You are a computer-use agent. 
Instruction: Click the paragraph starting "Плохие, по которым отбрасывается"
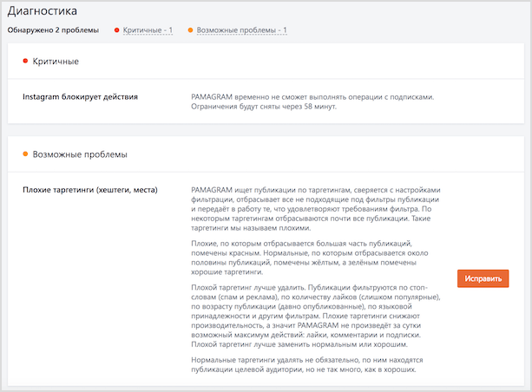pyautogui.click(x=308, y=258)
